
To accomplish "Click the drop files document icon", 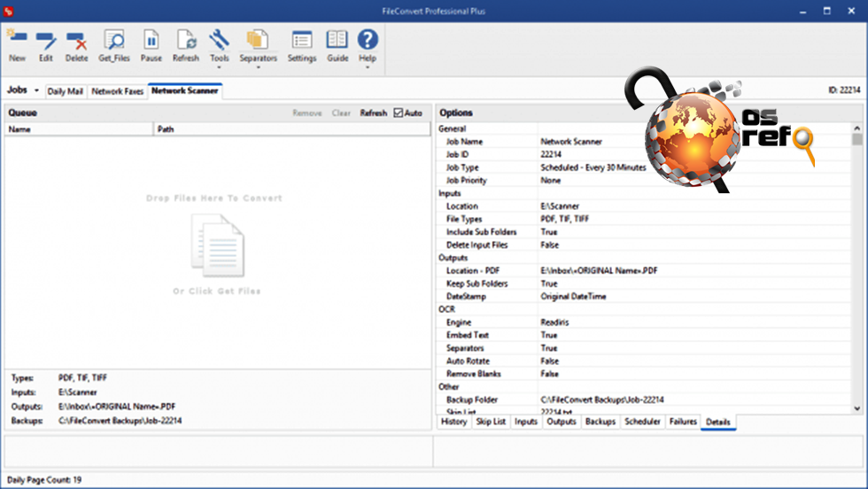I will [218, 246].
